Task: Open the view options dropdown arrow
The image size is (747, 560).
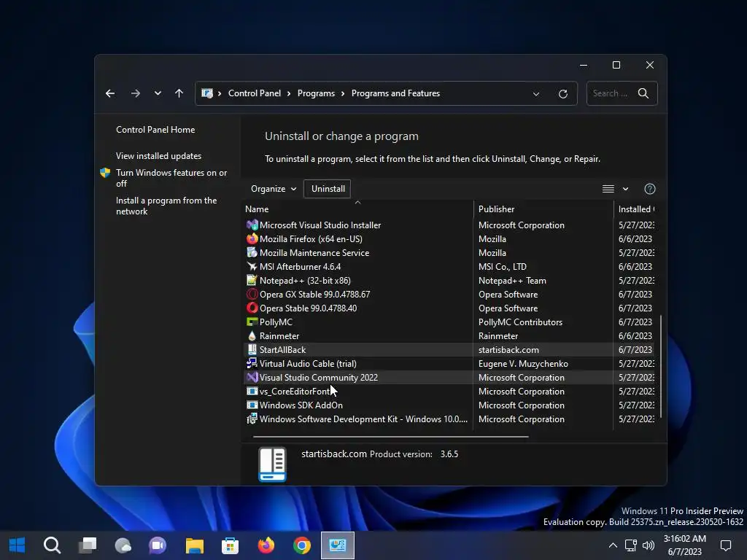Action: click(x=625, y=189)
